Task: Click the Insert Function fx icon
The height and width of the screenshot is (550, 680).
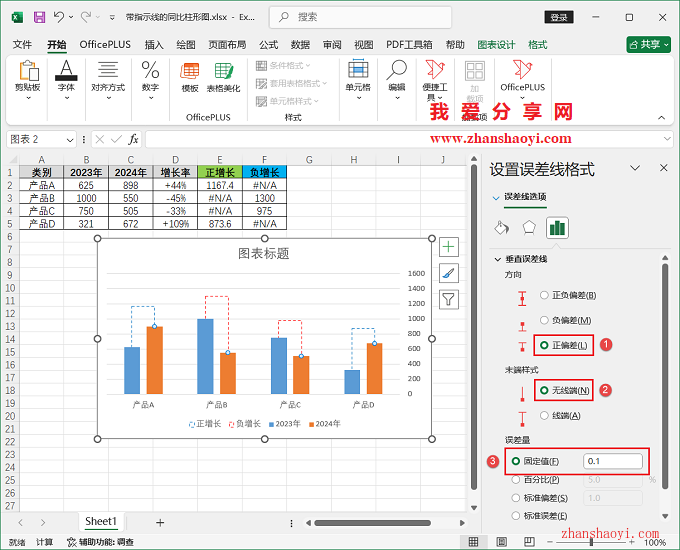Action: 133,139
